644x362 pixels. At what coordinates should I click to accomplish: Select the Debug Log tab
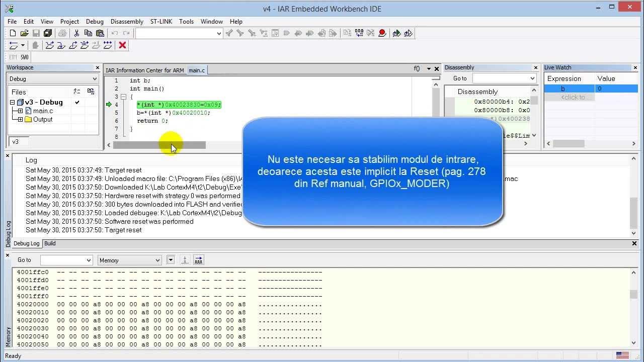click(26, 243)
